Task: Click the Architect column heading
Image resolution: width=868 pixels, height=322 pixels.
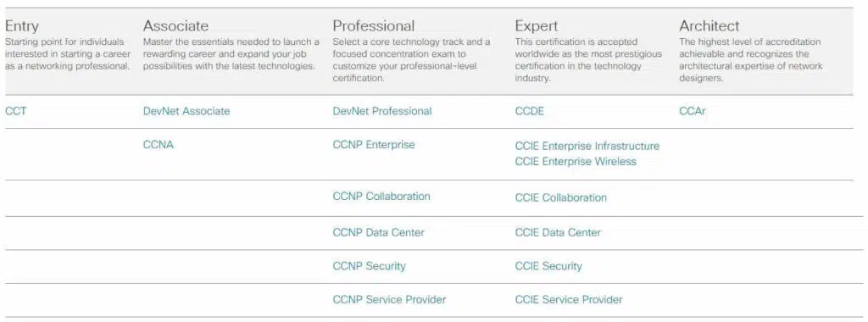Action: tap(709, 26)
